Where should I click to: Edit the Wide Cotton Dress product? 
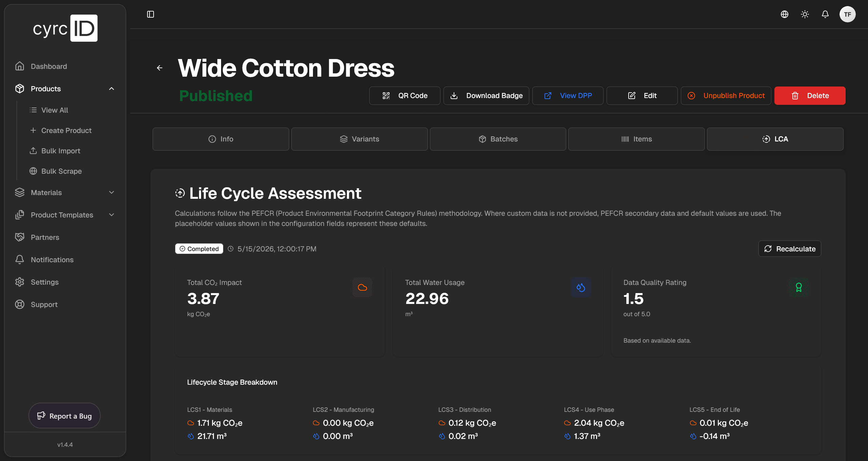pos(642,96)
